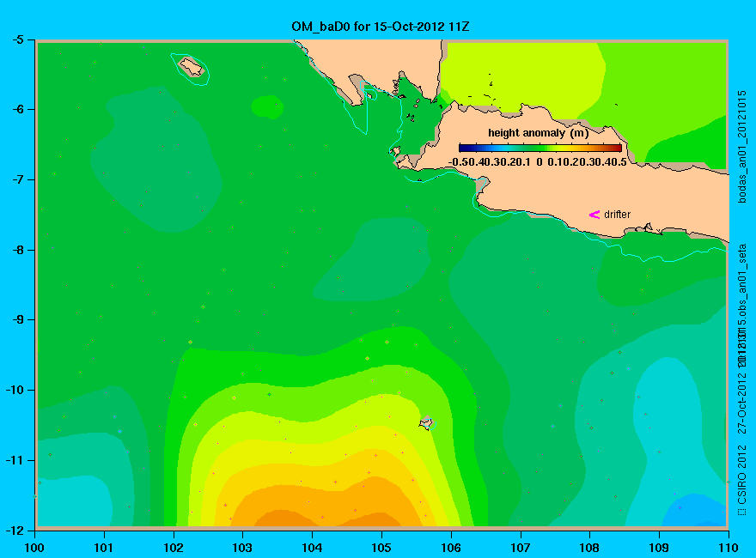Click the latitude axis label -6

point(17,109)
